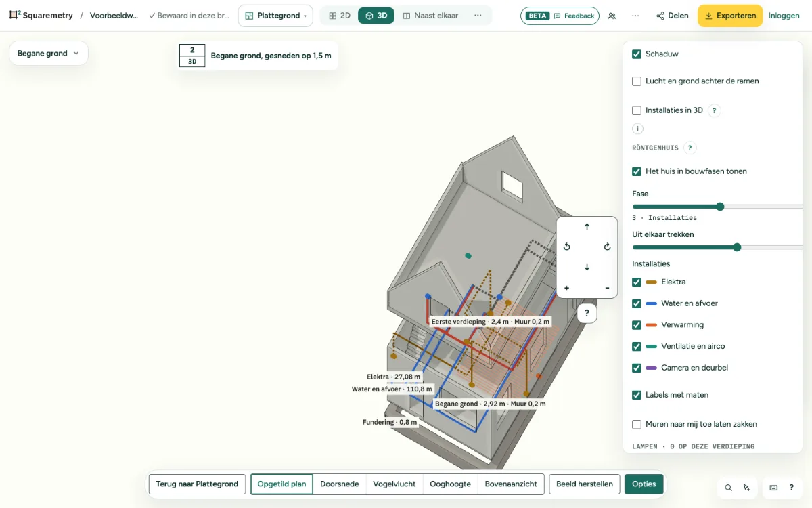The width and height of the screenshot is (812, 508).
Task: Select the cursor pointer tool
Action: [x=746, y=487]
